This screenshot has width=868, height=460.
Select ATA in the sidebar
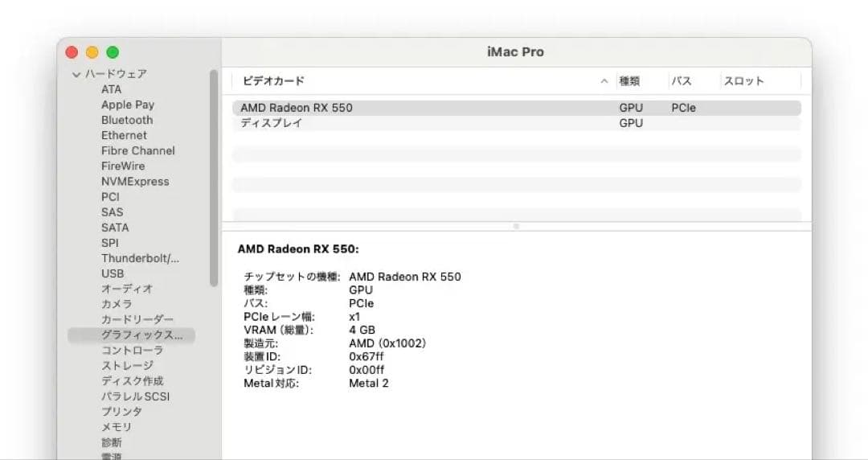111,89
